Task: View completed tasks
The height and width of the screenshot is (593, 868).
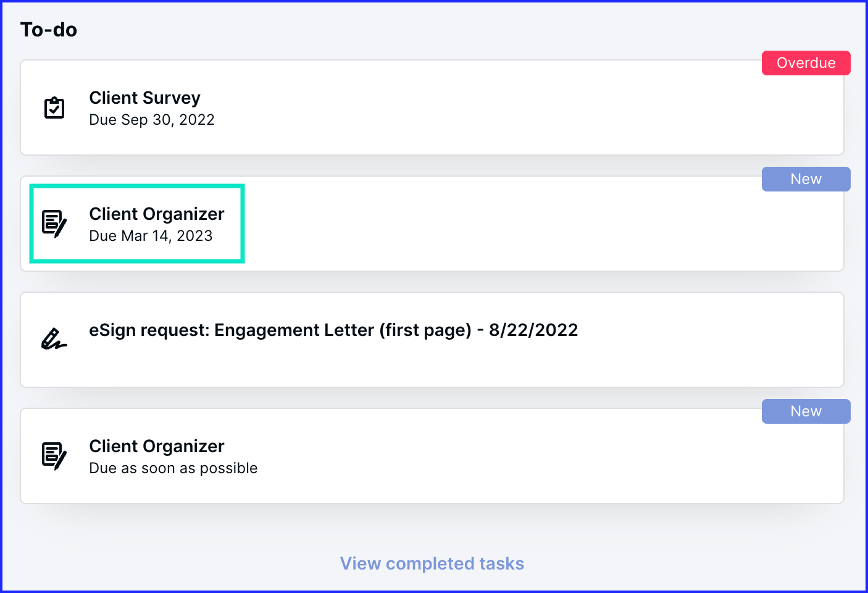Action: 432,563
